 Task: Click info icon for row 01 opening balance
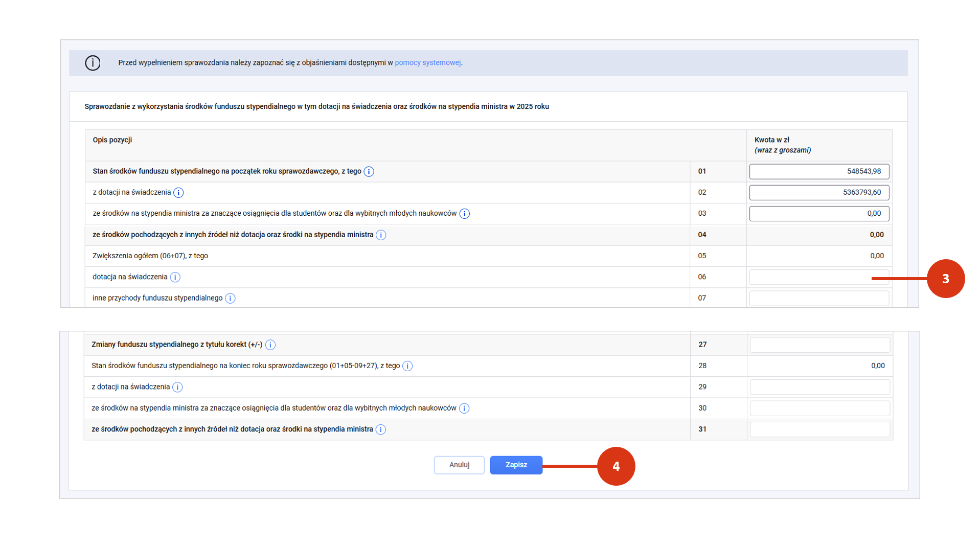[x=369, y=172]
